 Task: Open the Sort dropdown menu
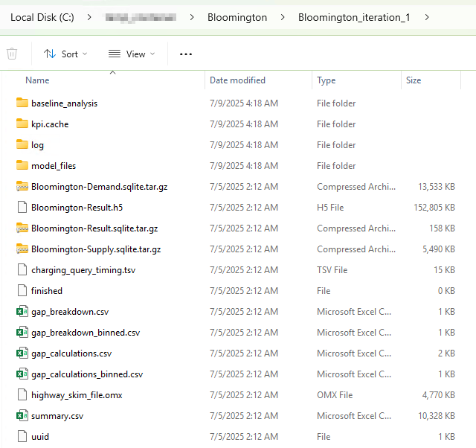click(65, 54)
